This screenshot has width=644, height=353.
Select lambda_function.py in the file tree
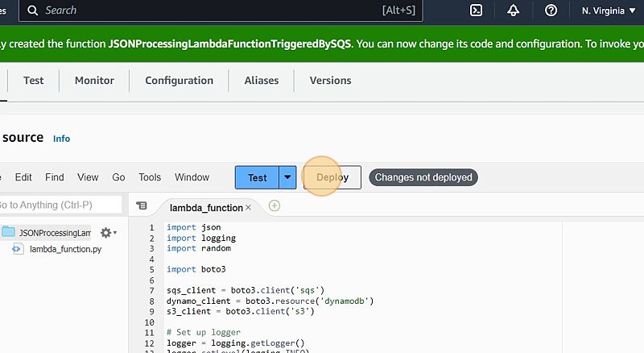point(65,249)
